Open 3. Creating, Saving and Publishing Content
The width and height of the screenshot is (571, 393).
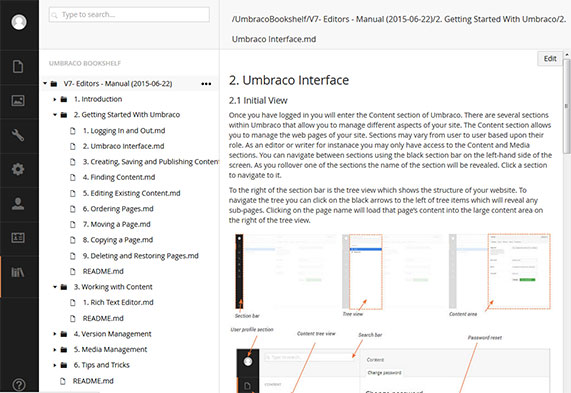151,162
